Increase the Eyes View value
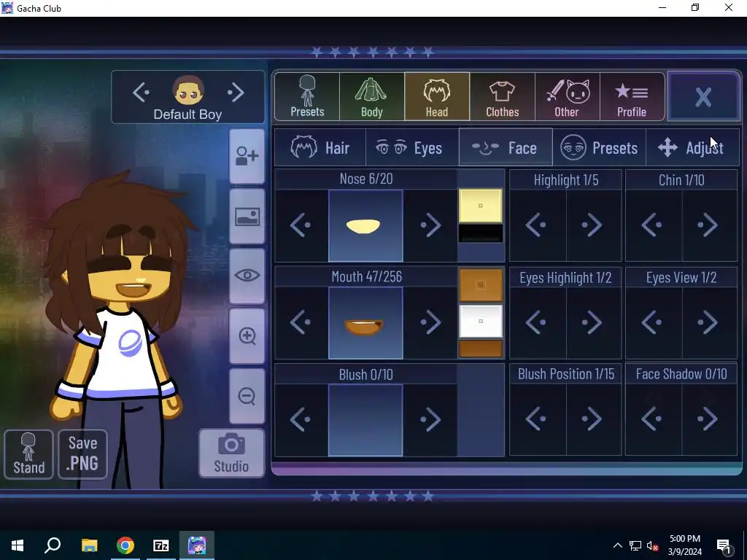Image resolution: width=747 pixels, height=560 pixels. tap(709, 323)
